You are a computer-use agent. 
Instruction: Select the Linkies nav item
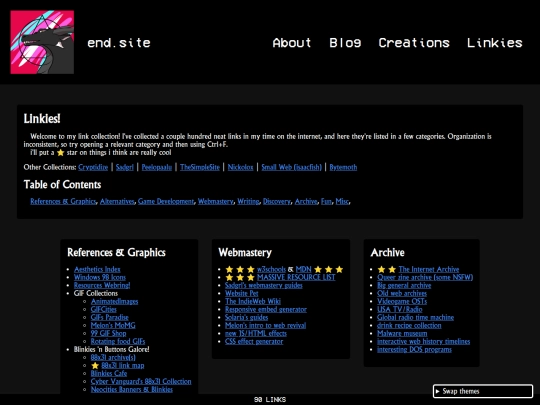495,43
